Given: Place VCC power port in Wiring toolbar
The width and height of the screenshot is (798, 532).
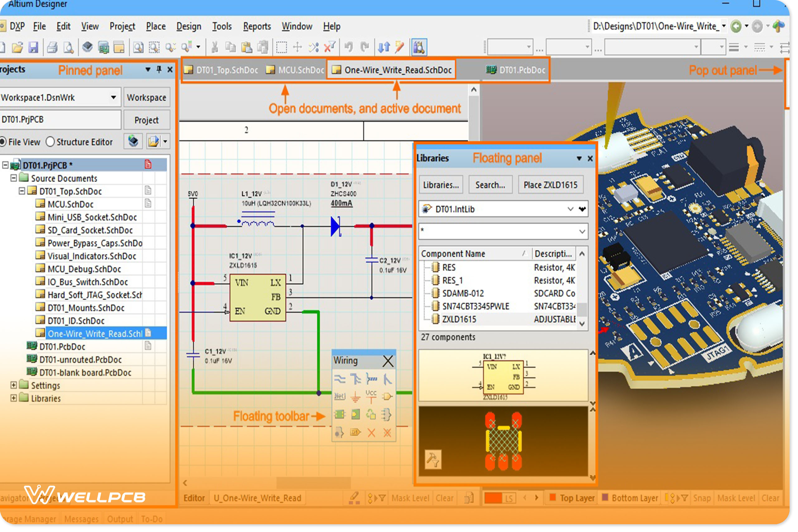Looking at the screenshot, I should click(372, 397).
